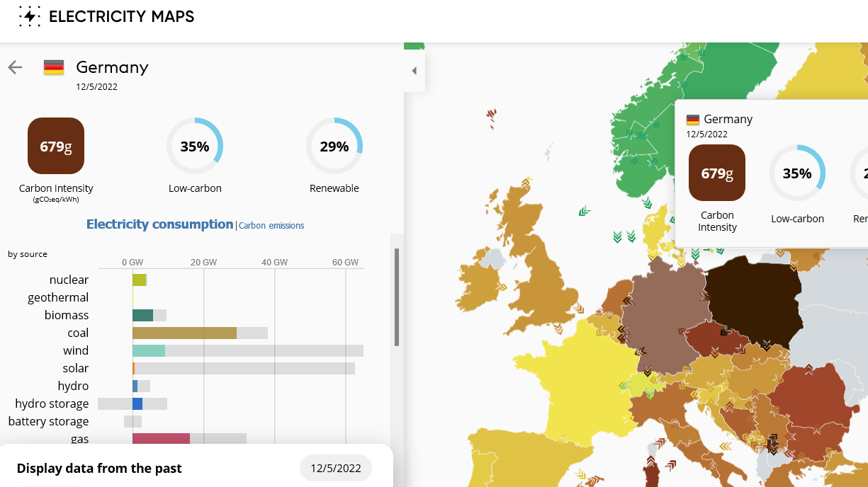Image resolution: width=868 pixels, height=487 pixels.
Task: Click the 29% renewable gauge
Action: [334, 146]
